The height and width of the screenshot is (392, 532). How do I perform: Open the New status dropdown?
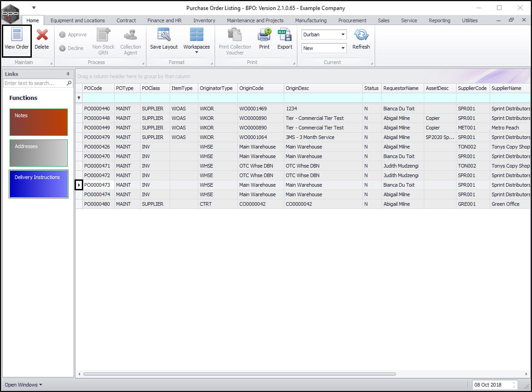point(343,48)
